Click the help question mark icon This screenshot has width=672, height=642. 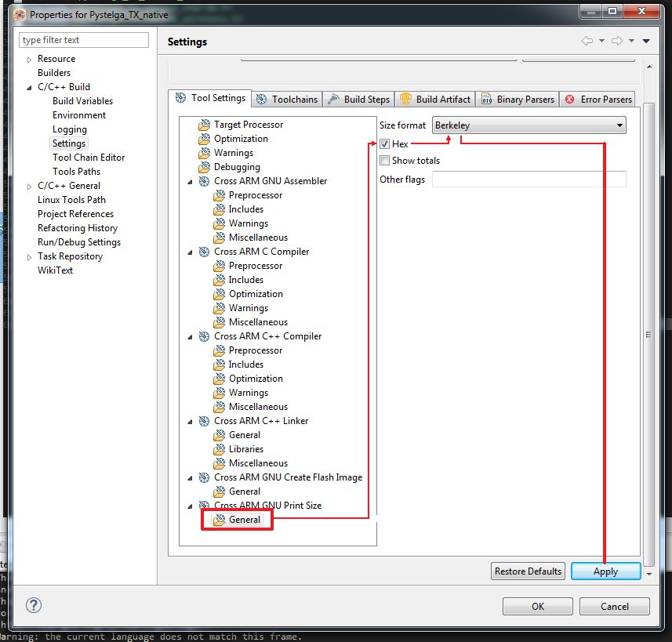[x=34, y=605]
